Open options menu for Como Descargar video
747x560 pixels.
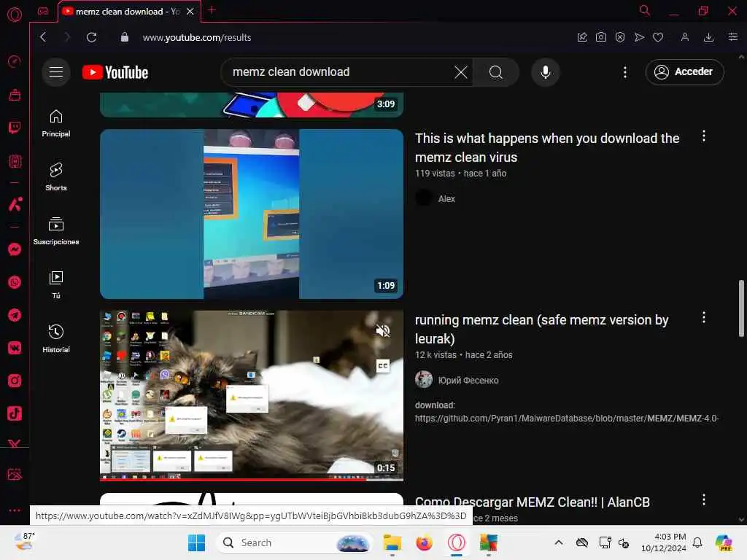704,499
